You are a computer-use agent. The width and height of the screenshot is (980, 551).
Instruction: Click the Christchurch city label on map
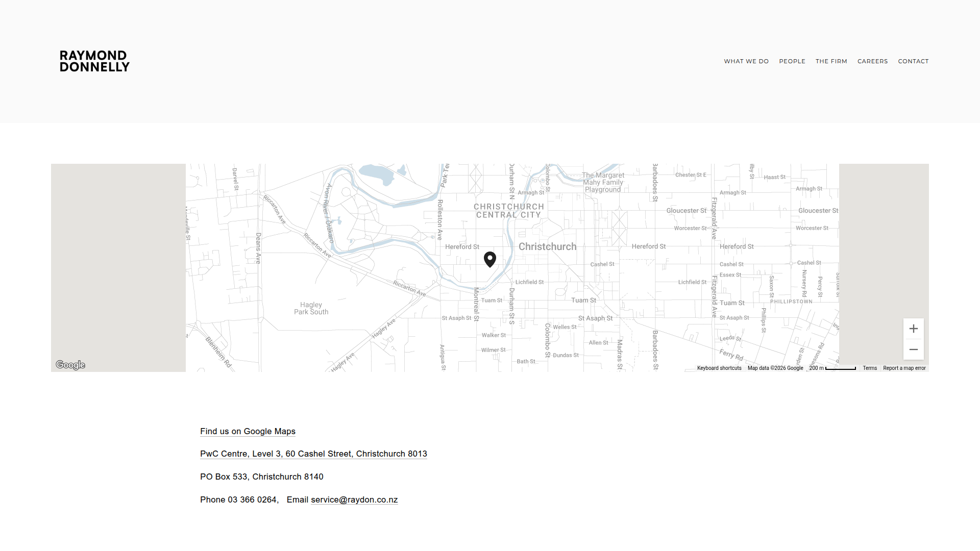point(547,246)
